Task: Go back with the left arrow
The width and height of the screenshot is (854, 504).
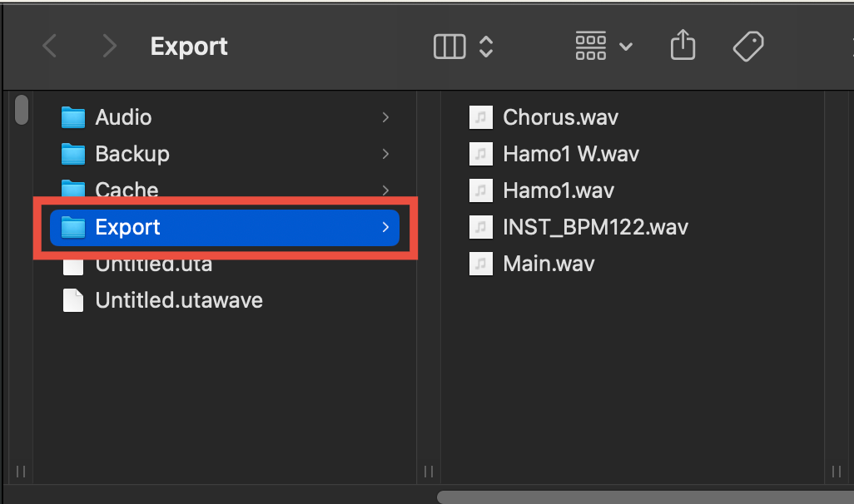Action: (50, 47)
